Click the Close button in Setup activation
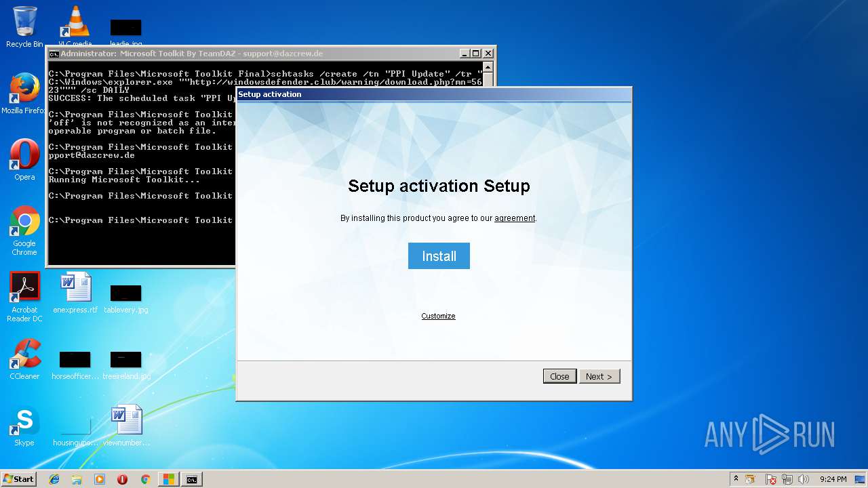 pos(559,376)
